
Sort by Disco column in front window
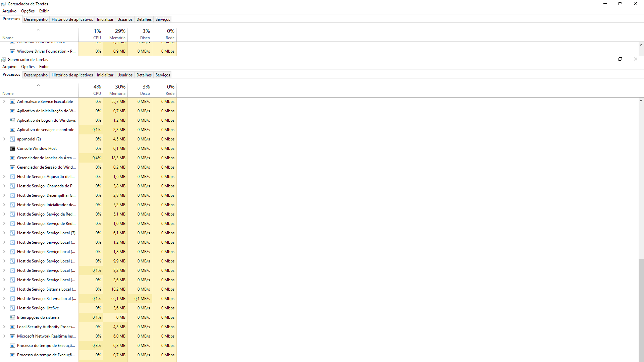pyautogui.click(x=140, y=90)
